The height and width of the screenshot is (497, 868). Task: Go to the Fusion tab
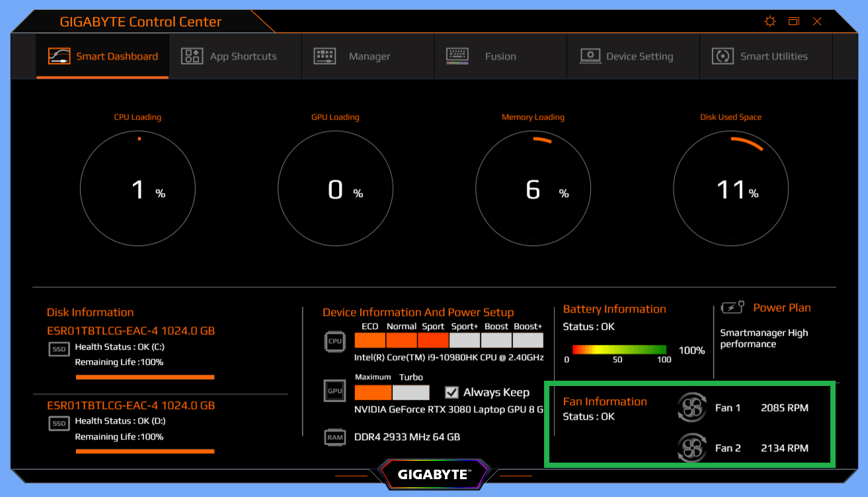coord(500,56)
